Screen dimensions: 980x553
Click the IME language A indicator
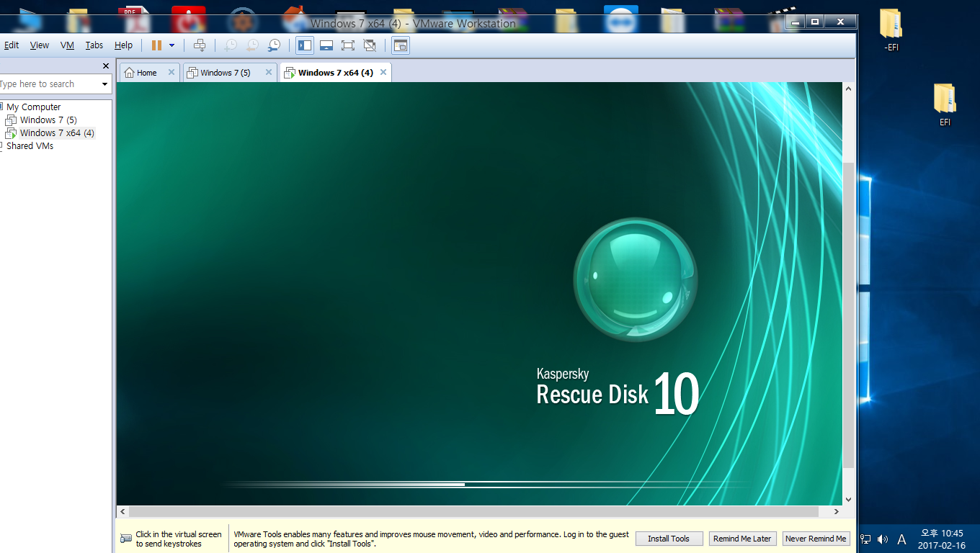coord(901,539)
